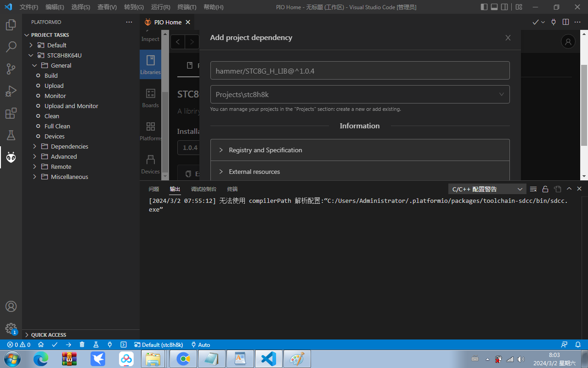The height and width of the screenshot is (368, 588).
Task: Click PIO Home Libraries sidebar icon
Action: pos(150,65)
